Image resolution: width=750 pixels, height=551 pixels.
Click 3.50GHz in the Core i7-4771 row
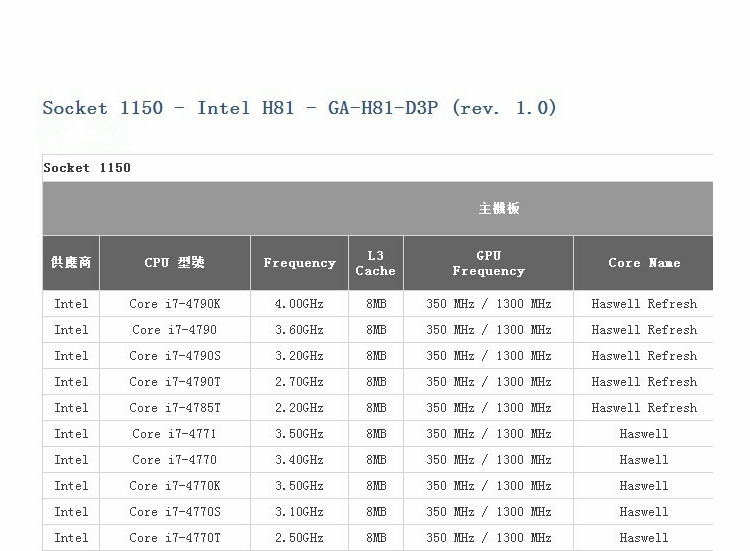(x=299, y=434)
